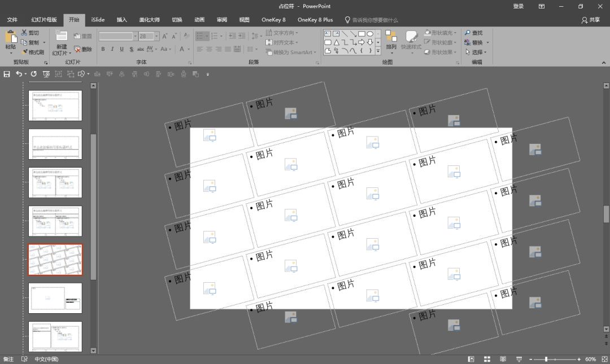Switch to the 美化大师 tab
This screenshot has height=364, width=610.
[149, 19]
